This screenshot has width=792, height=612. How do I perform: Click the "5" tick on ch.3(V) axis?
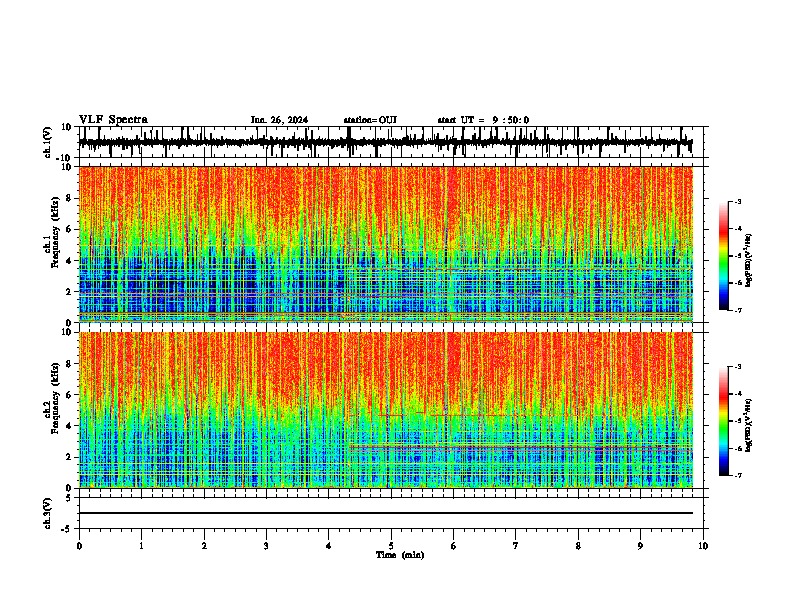click(70, 498)
